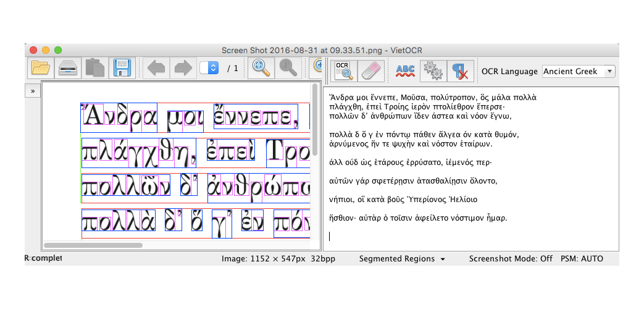The image size is (644, 309).
Task: Click the segmented word 'Ἄνδρα' in the image
Action: pos(119,117)
